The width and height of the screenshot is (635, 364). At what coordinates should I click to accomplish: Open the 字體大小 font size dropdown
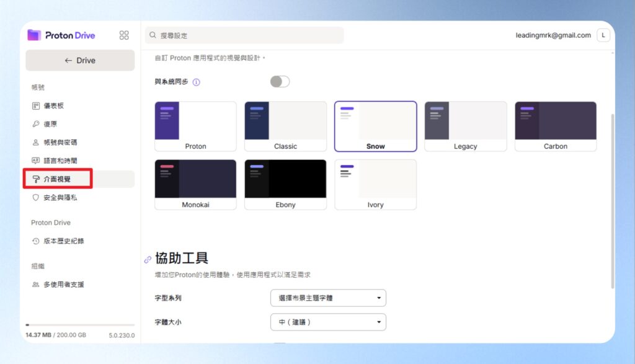coord(328,322)
